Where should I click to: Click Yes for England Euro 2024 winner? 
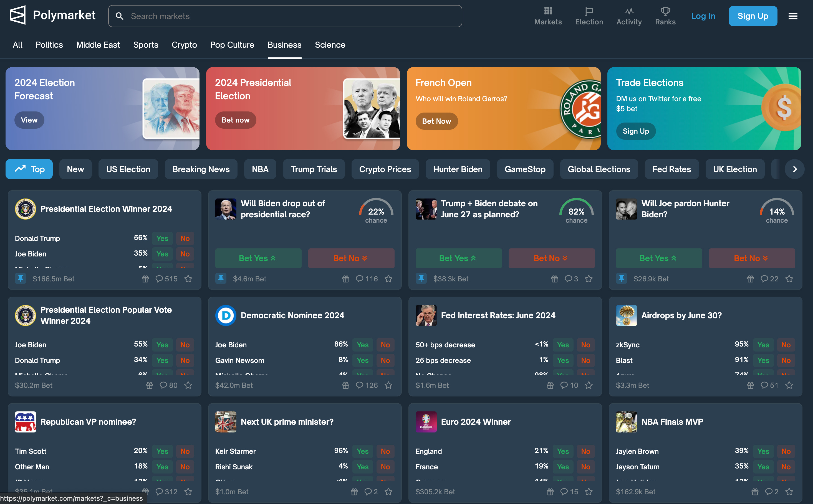tap(563, 451)
